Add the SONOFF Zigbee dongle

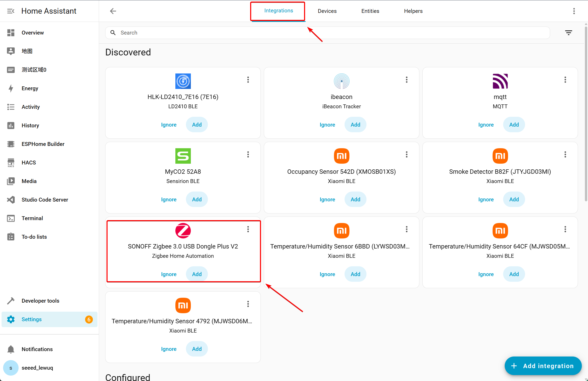197,274
